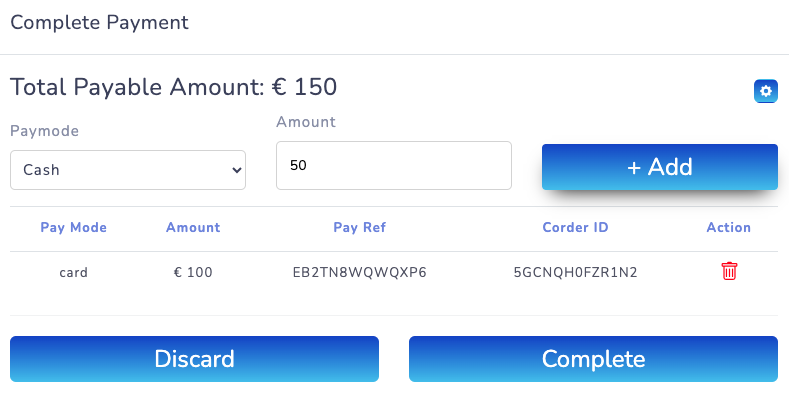Click the Pay Ref column header
This screenshot has width=789, height=408.
[x=360, y=228]
